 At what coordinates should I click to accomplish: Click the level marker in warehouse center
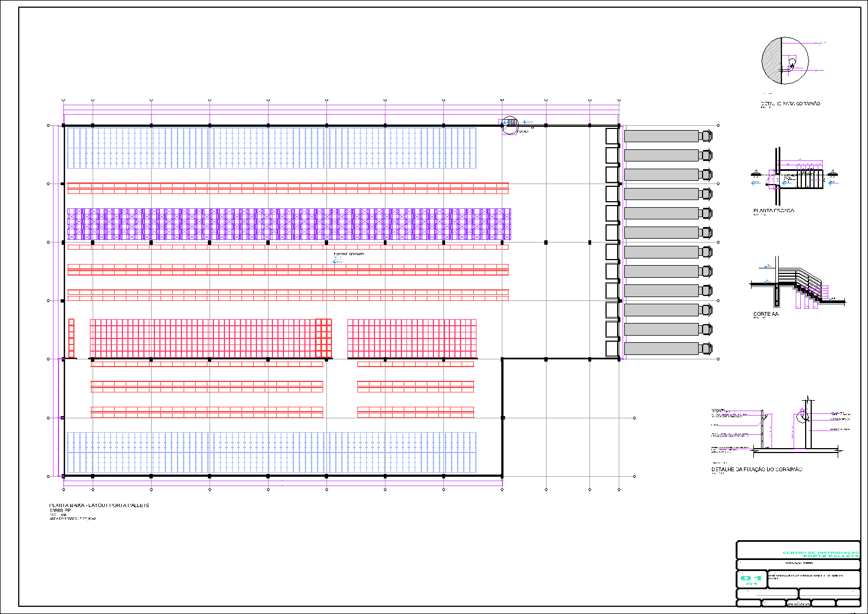point(337,260)
